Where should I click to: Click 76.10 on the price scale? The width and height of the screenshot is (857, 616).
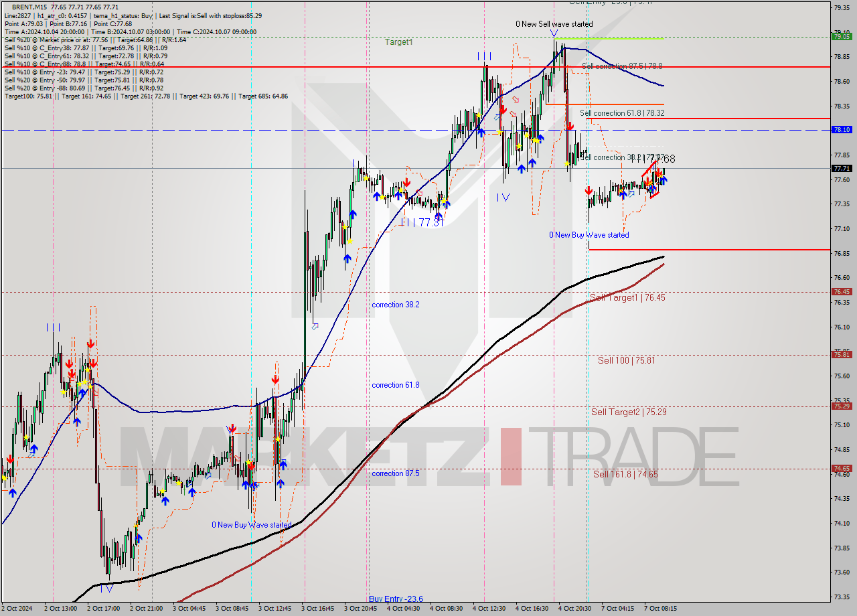(842, 327)
